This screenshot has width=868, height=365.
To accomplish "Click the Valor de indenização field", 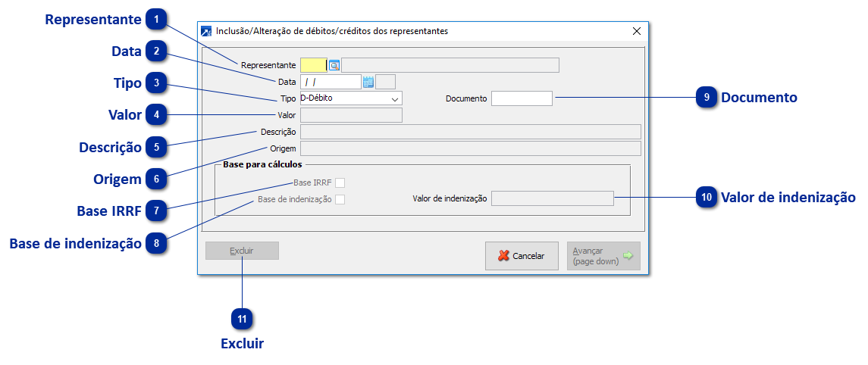I will [x=553, y=198].
